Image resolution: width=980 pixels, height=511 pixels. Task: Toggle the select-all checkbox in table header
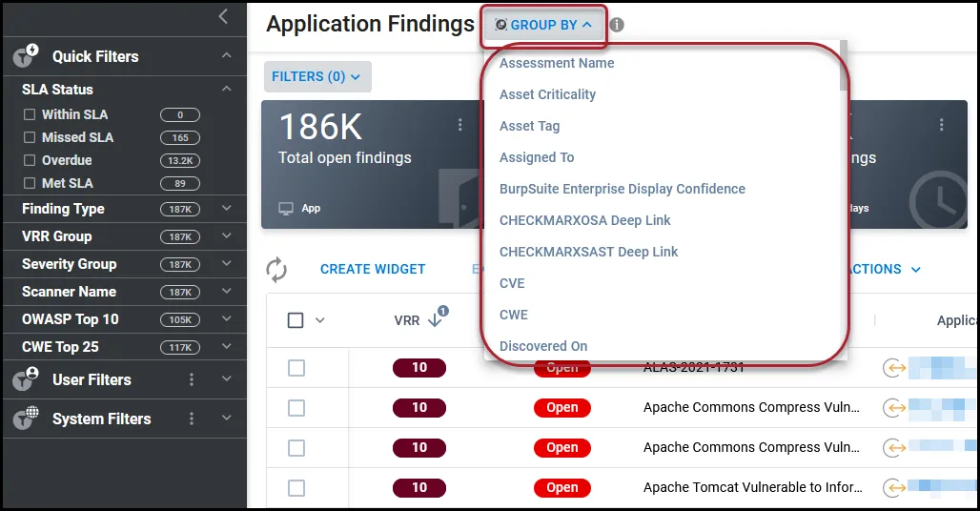[296, 320]
